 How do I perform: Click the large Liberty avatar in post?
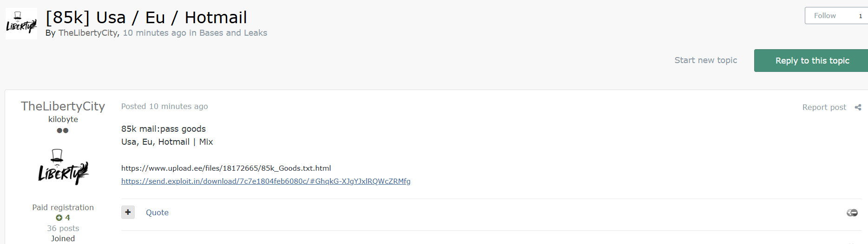[x=63, y=167]
